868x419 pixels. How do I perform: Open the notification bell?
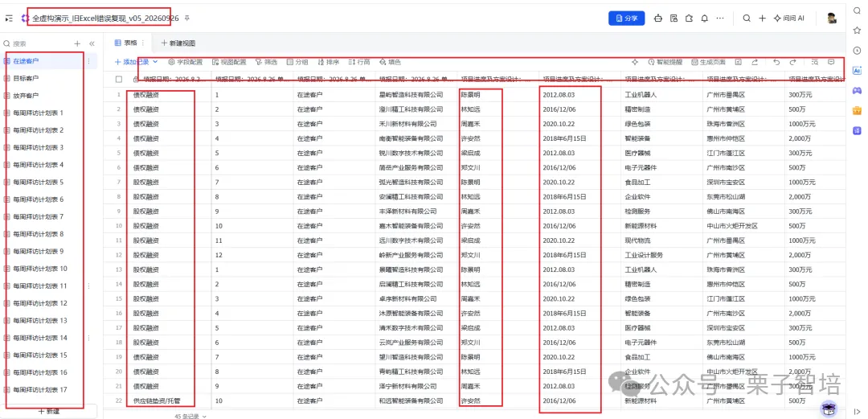pyautogui.click(x=704, y=18)
